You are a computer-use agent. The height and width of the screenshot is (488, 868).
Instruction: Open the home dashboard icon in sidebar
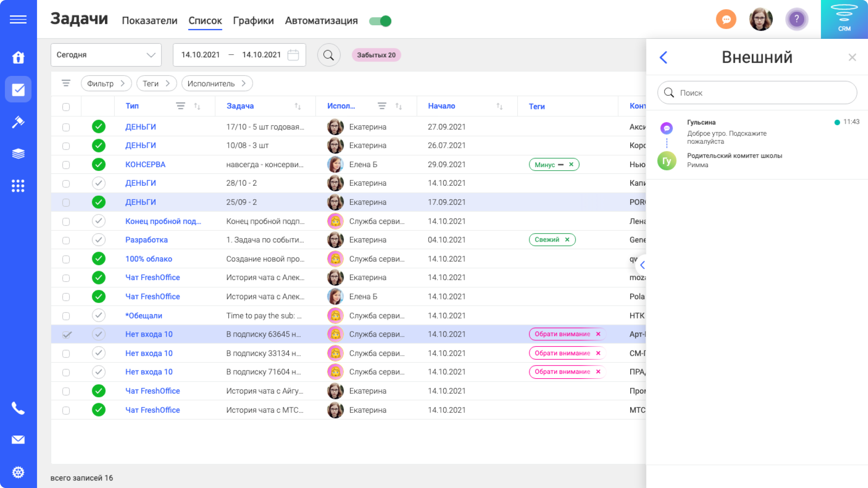pyautogui.click(x=18, y=58)
